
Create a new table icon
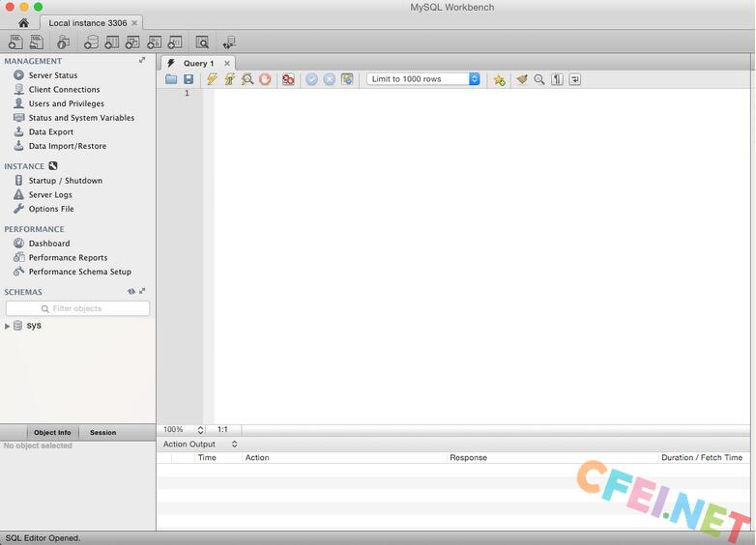pyautogui.click(x=112, y=43)
